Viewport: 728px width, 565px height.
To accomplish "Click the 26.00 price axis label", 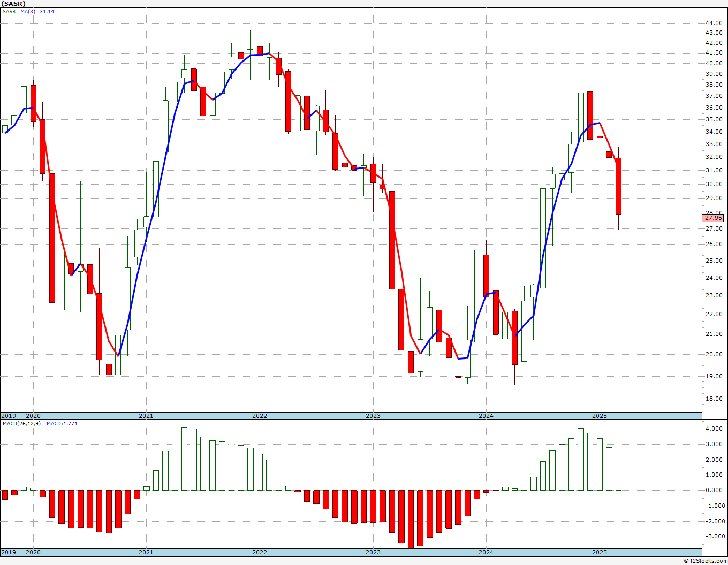I will coord(715,244).
